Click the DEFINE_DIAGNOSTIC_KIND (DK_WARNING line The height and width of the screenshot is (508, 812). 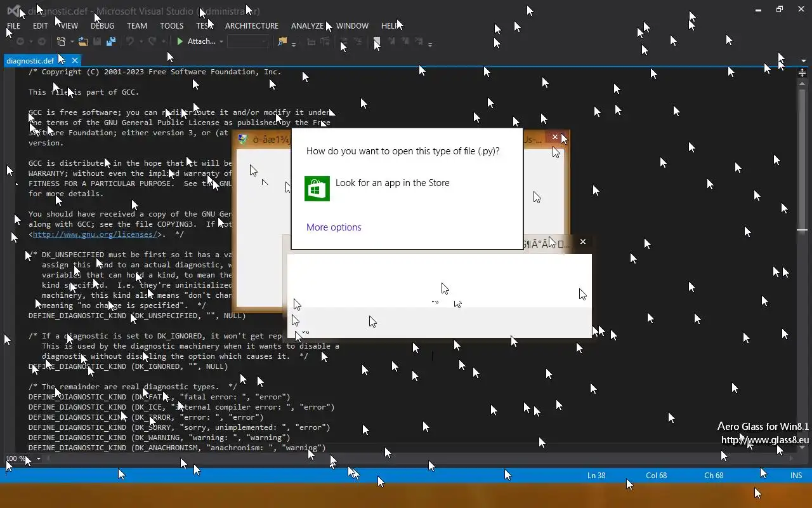pos(159,438)
